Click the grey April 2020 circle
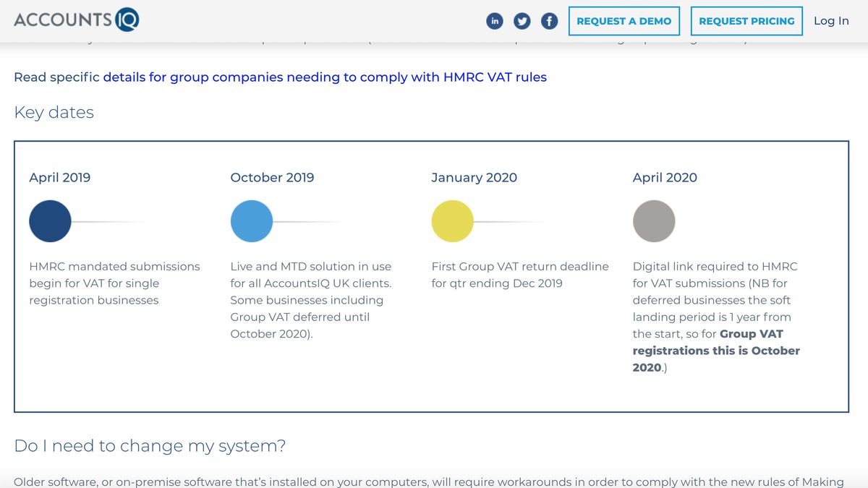868x488 pixels. (654, 221)
